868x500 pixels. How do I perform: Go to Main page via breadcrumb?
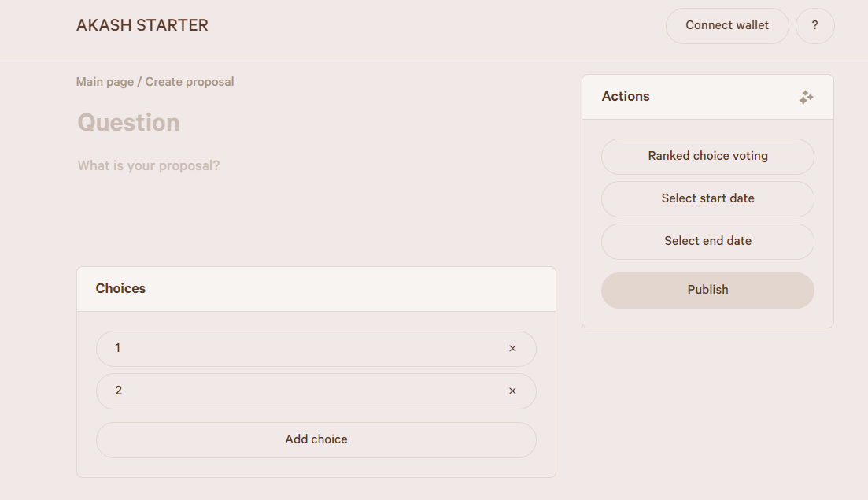[x=105, y=82]
